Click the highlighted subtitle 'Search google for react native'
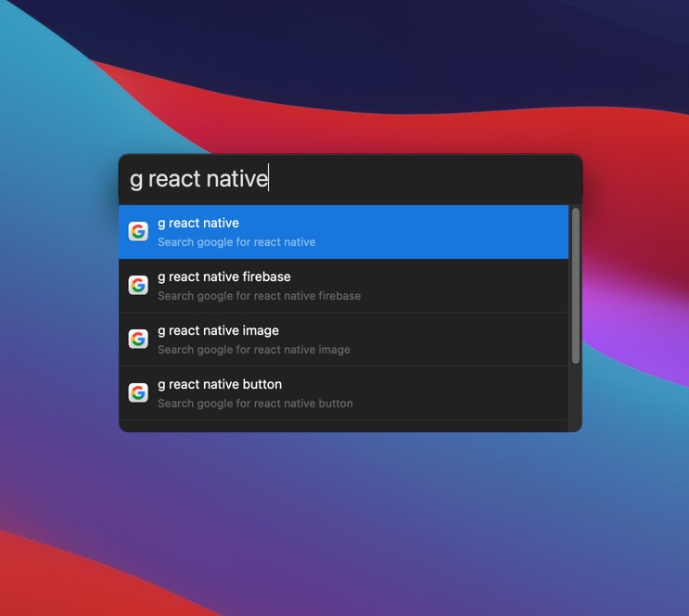This screenshot has height=616, width=689. click(236, 242)
